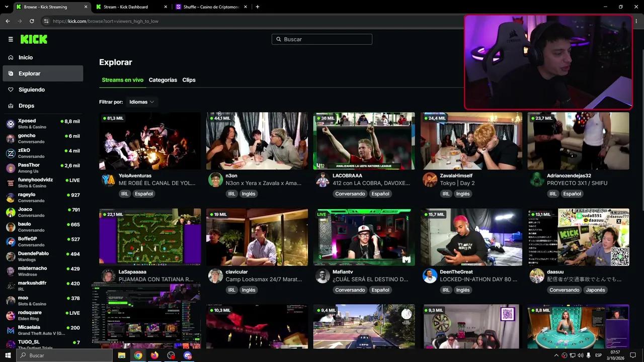Open Inicio from the sidebar
Screen dimensions: 644x362
pyautogui.click(x=43, y=57)
